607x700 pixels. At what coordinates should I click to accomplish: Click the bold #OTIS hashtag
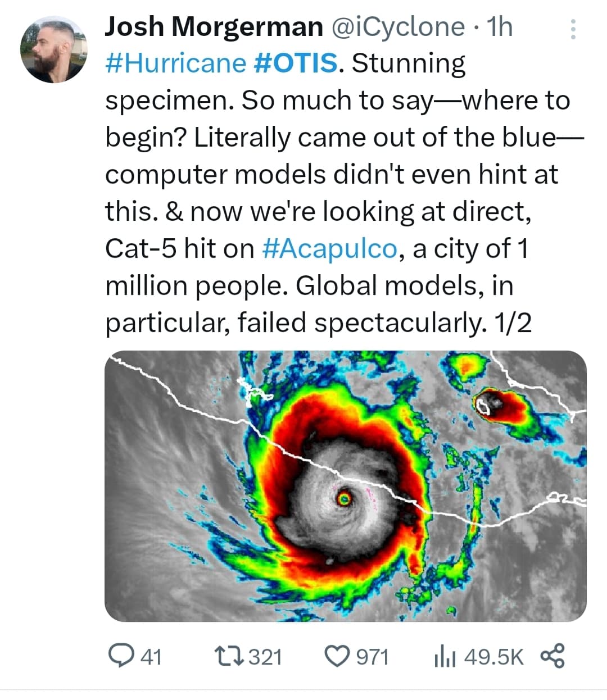click(296, 63)
